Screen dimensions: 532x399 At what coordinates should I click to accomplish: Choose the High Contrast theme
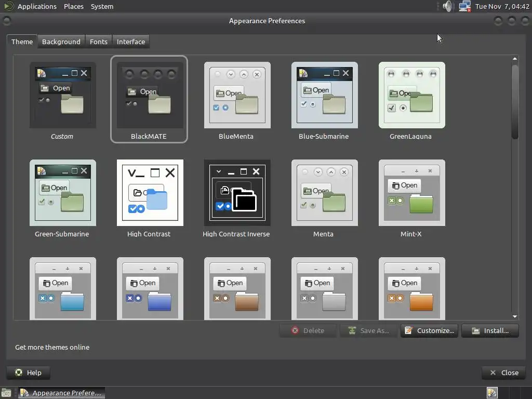tap(150, 193)
